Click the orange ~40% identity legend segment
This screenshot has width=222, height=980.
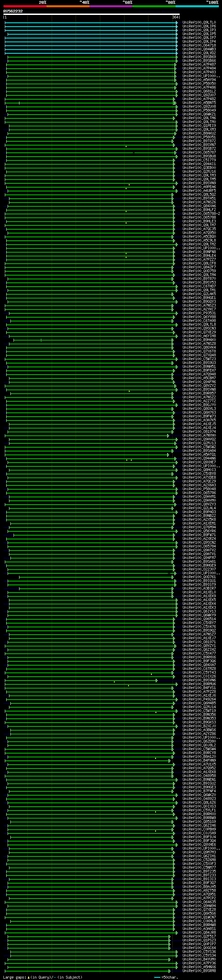coord(68,6)
